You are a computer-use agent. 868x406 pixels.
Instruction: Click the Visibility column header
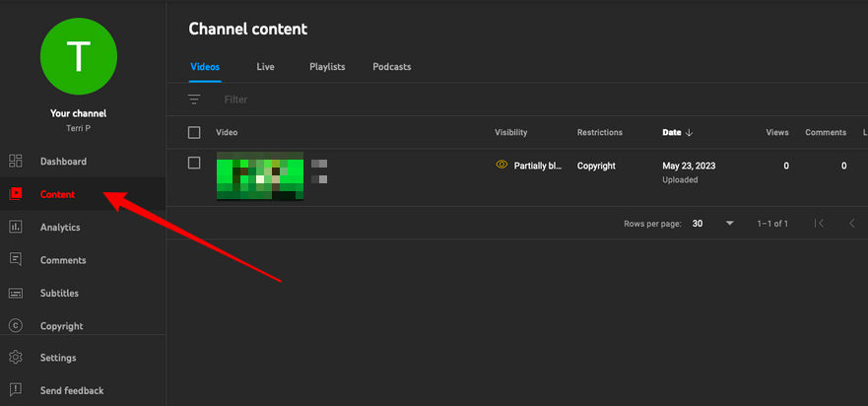coord(511,132)
